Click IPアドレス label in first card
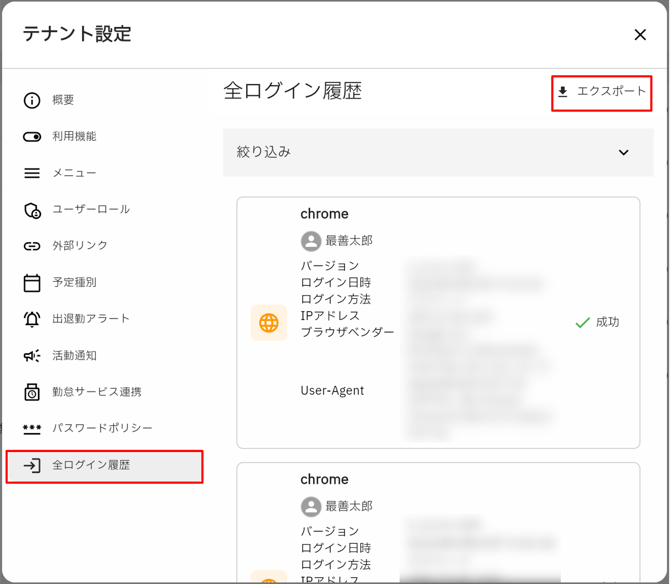Screen dimensions: 670x584 pos(330,316)
